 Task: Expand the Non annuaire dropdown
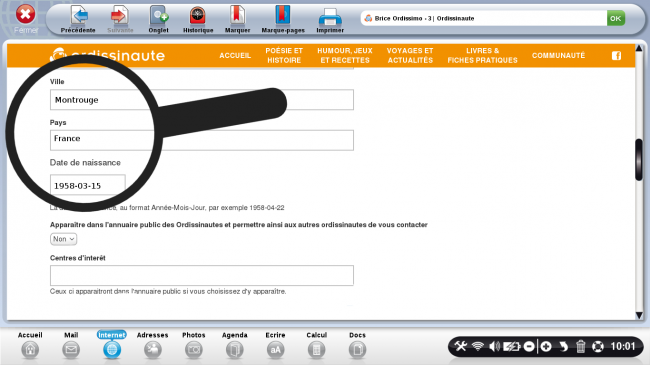pos(63,239)
